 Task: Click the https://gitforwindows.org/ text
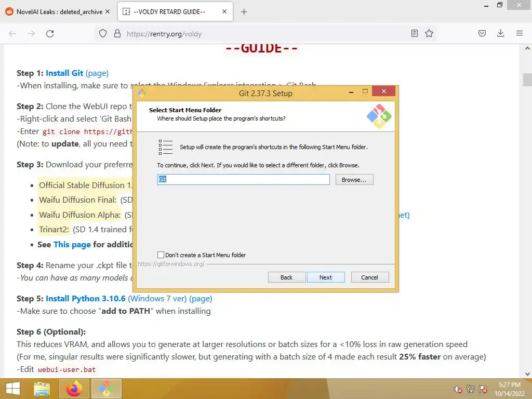171,264
